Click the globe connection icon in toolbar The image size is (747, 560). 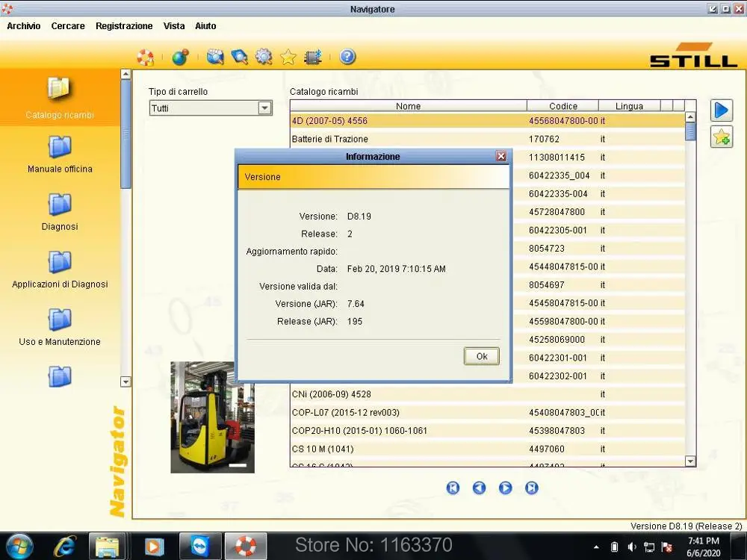[180, 57]
